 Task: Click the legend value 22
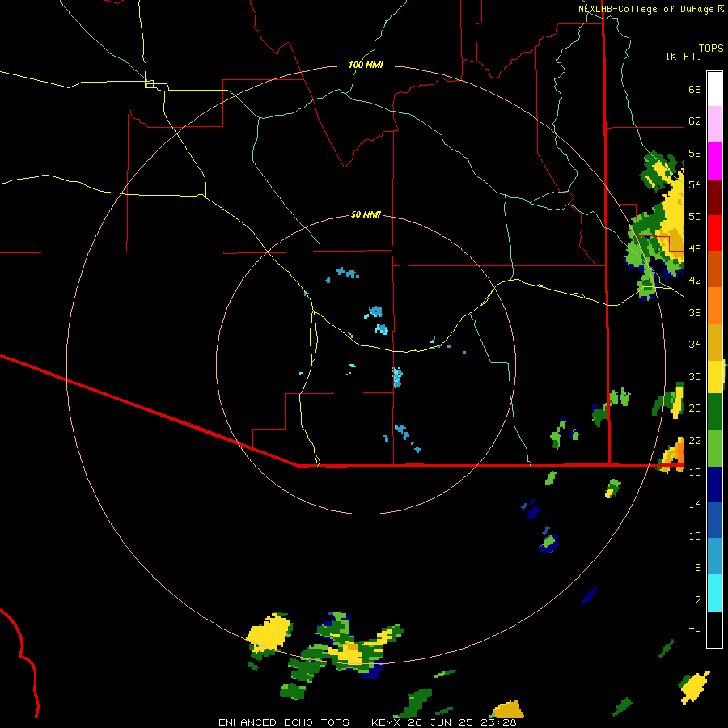pos(695,440)
